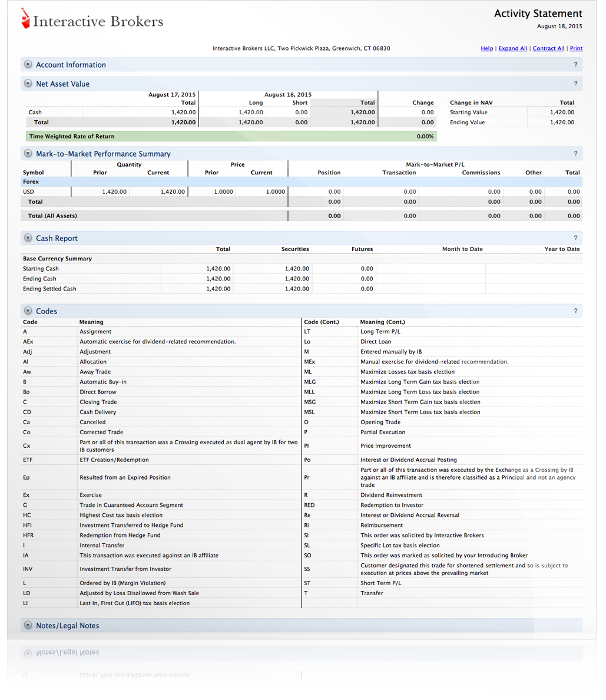This screenshot has height=700, width=606.
Task: Click the Futures column header in Cash Report
Action: point(362,249)
